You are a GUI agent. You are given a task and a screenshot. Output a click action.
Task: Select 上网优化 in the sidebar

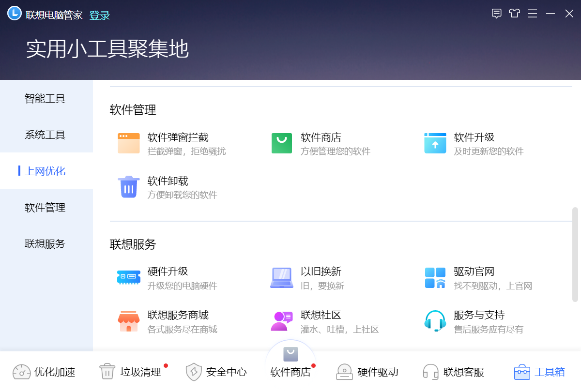pyautogui.click(x=46, y=171)
